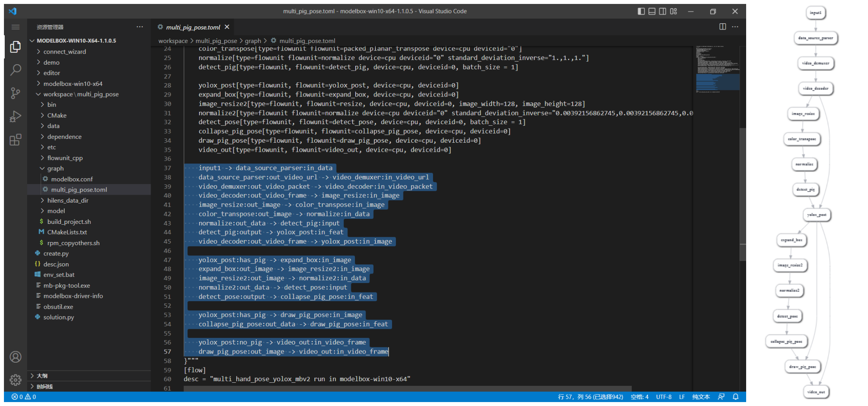Open obsutil.exe file
868x406 pixels.
[89, 307]
